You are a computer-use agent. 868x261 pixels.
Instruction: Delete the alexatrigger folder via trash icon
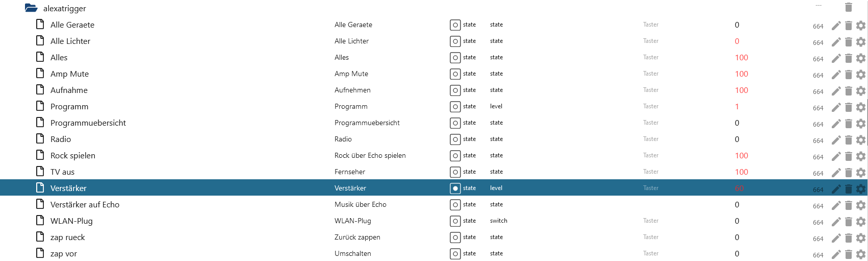pos(849,7)
